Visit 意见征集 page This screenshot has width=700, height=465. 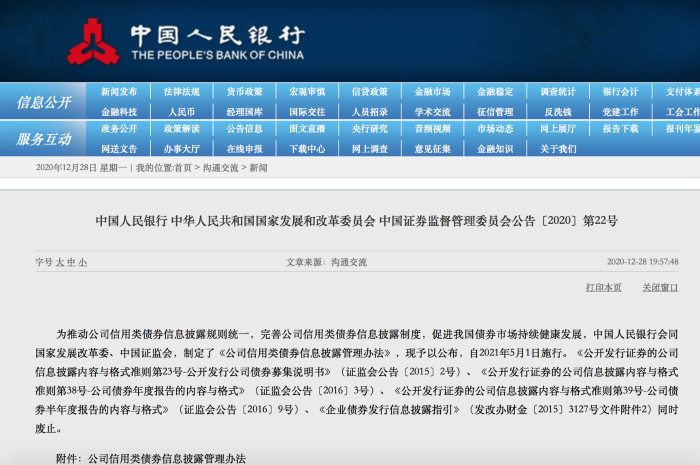433,149
